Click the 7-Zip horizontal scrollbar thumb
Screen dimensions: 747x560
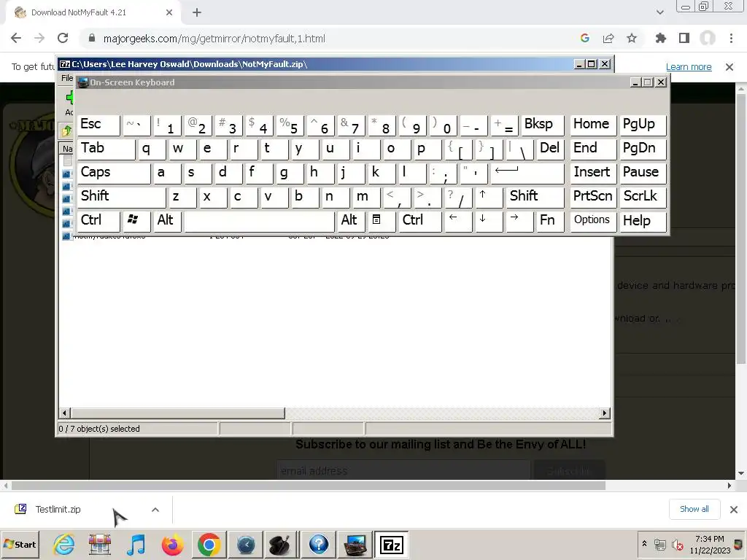pos(178,413)
